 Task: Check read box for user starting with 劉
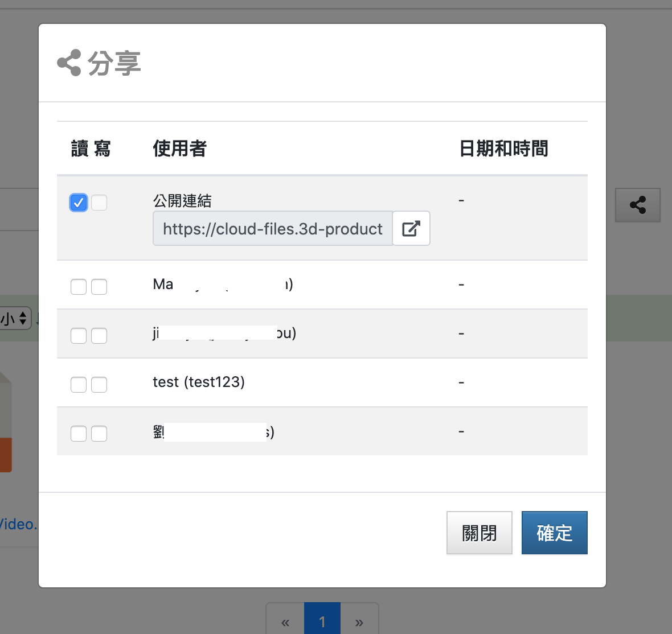click(x=79, y=434)
